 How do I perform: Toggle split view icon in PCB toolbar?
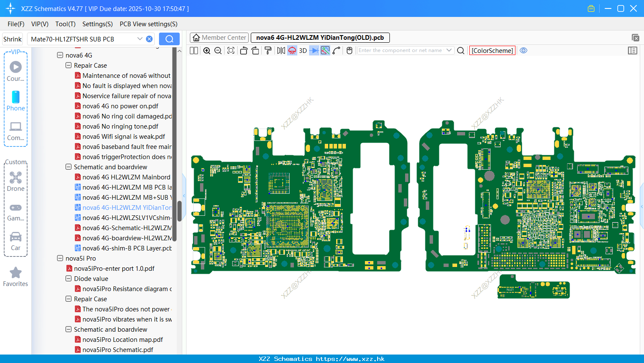click(x=194, y=50)
